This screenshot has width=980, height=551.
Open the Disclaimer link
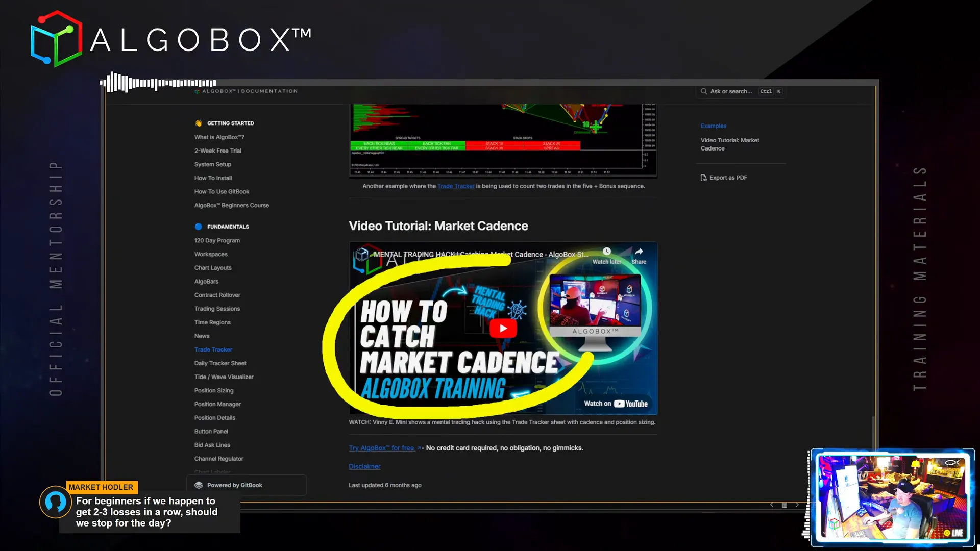tap(364, 466)
